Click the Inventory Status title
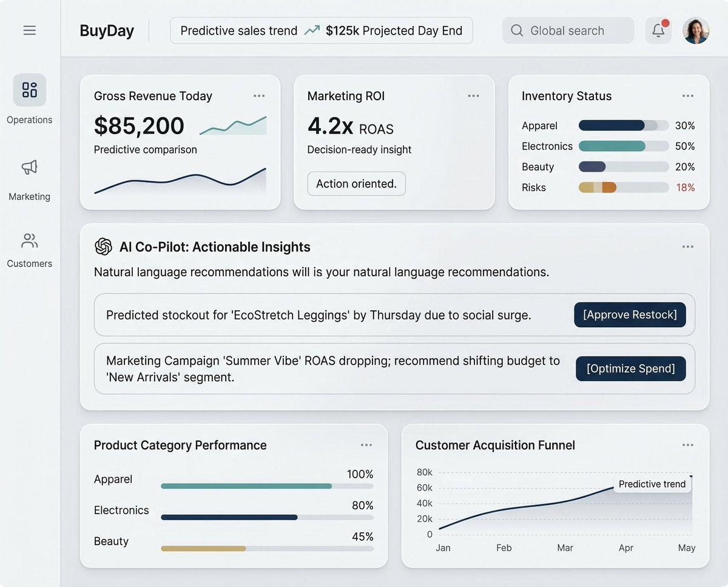Screen dimensions: 728x587 pos(567,96)
